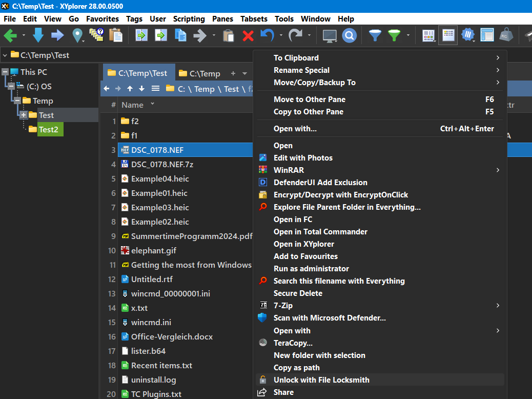Open quick search with the magnifier icon

point(349,35)
